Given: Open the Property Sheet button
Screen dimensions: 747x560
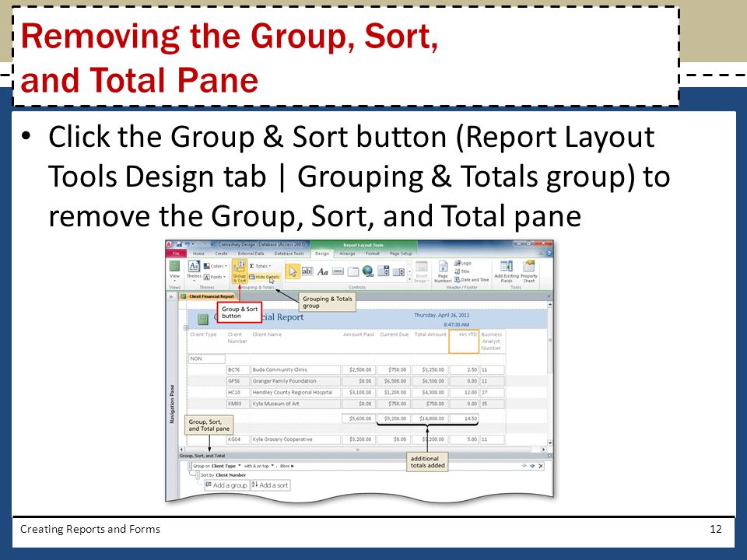Looking at the screenshot, I should (x=529, y=272).
